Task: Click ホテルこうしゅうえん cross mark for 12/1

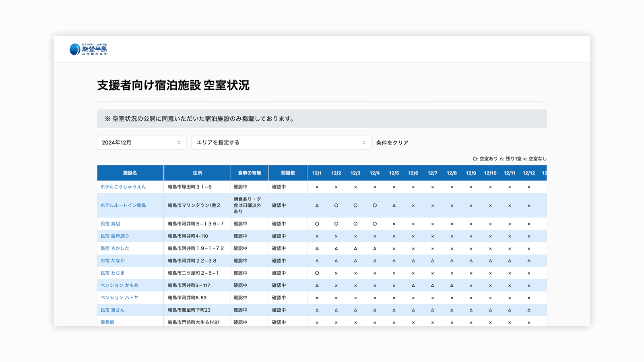Action: (317, 187)
